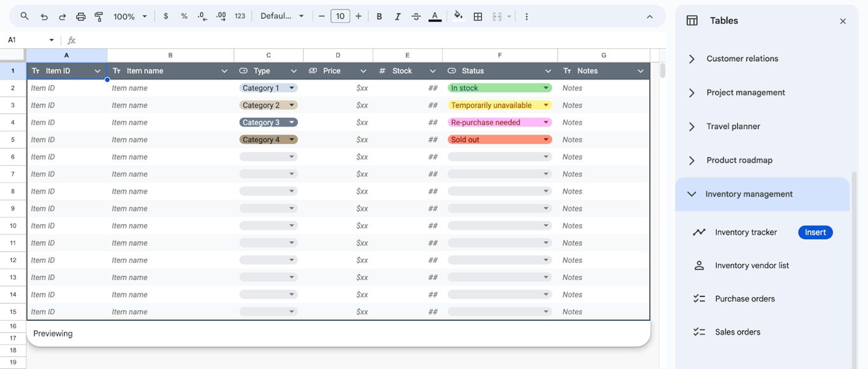Open the Sold out status chip
This screenshot has height=369, width=868.
click(x=499, y=139)
